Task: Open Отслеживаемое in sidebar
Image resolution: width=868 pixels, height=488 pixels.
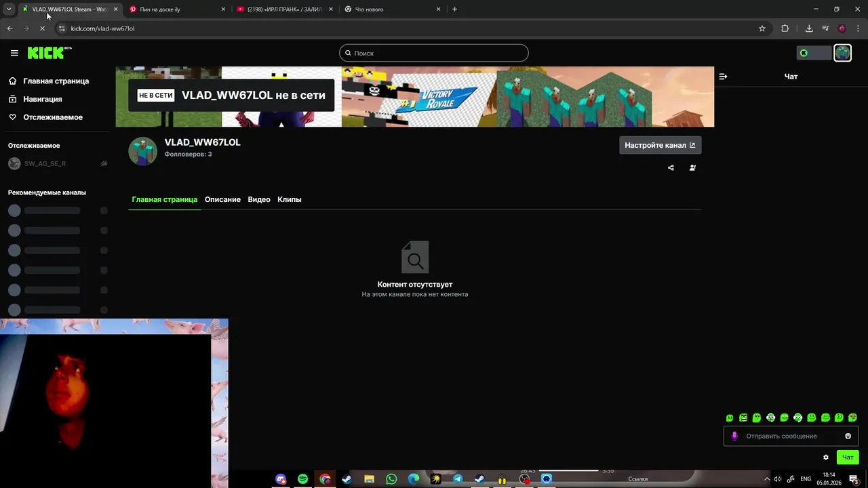Action: pyautogui.click(x=45, y=117)
